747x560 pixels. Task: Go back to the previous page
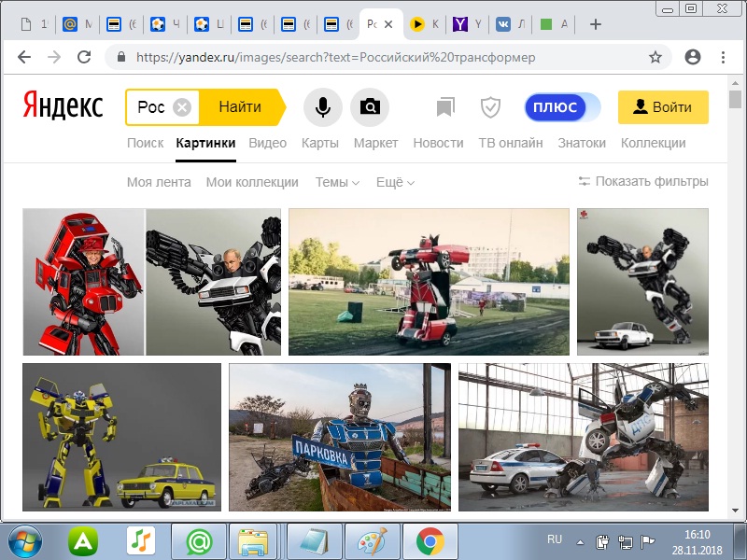[x=24, y=57]
